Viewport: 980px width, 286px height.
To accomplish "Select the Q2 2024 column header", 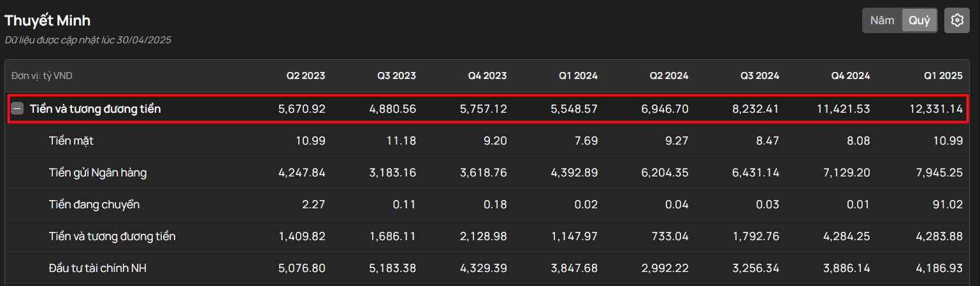I will [x=669, y=76].
